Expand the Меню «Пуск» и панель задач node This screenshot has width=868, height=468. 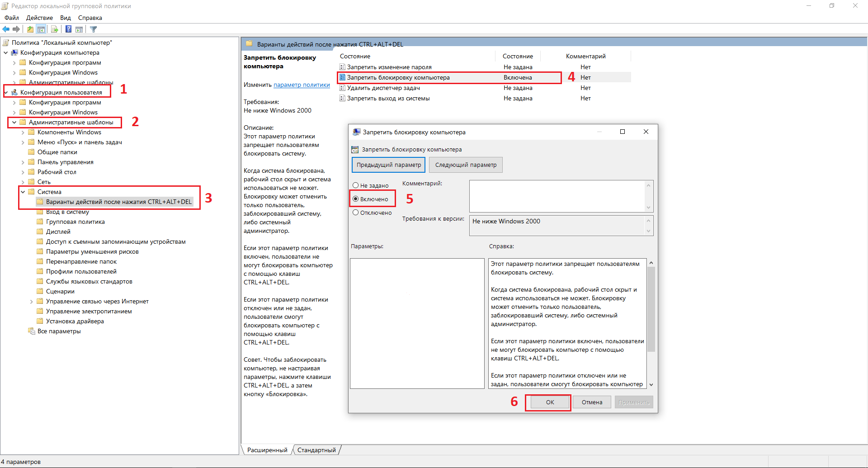23,142
